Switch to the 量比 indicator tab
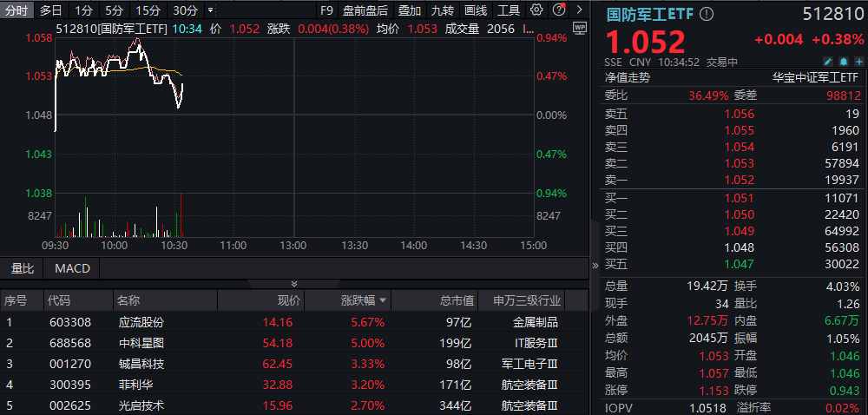Screen dimensions: 868x415 click(x=23, y=268)
